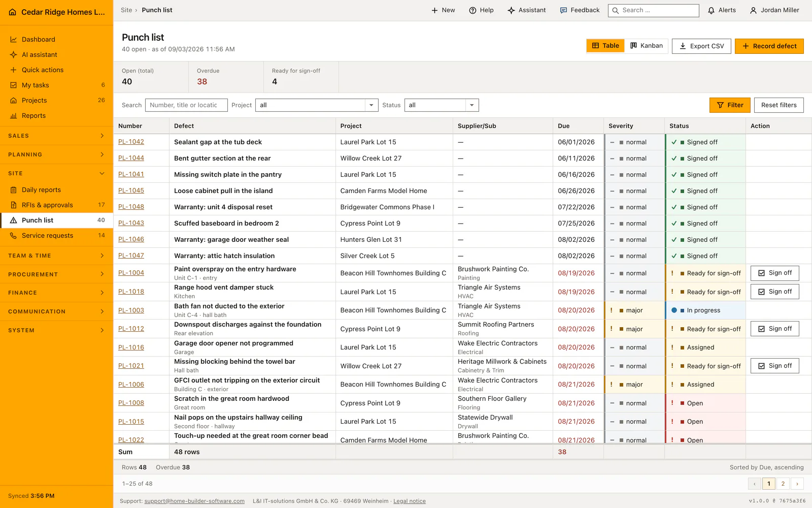This screenshot has height=508, width=812.
Task: Click the Punch list warning triangle icon
Action: pos(14,220)
